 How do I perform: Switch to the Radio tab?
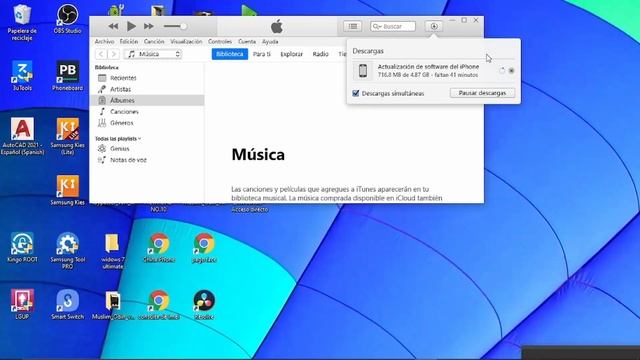click(x=320, y=54)
